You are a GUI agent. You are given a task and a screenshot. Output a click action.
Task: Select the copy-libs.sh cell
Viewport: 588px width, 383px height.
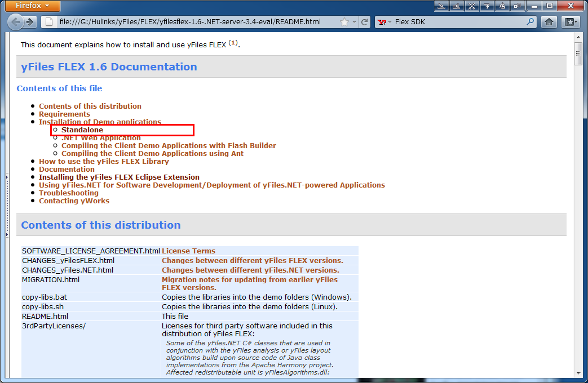91,306
